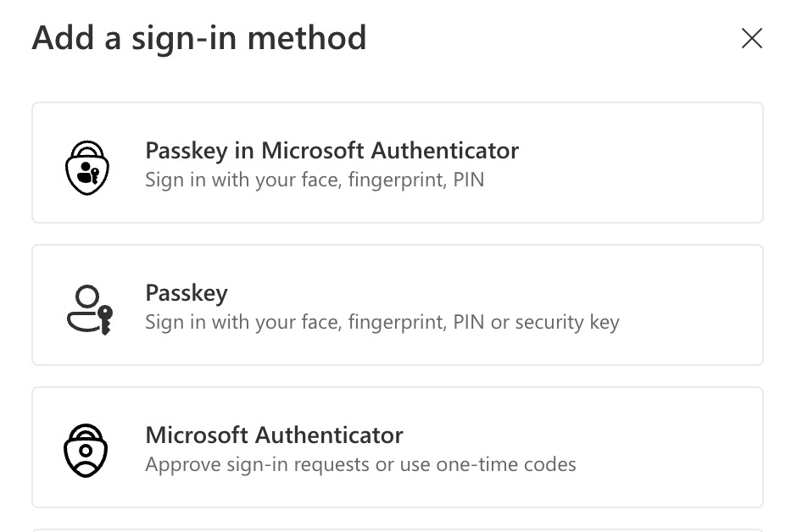This screenshot has width=797, height=532.
Task: Click the shield icon for Passkey in Microsoft Authenticator
Action: coord(87,168)
